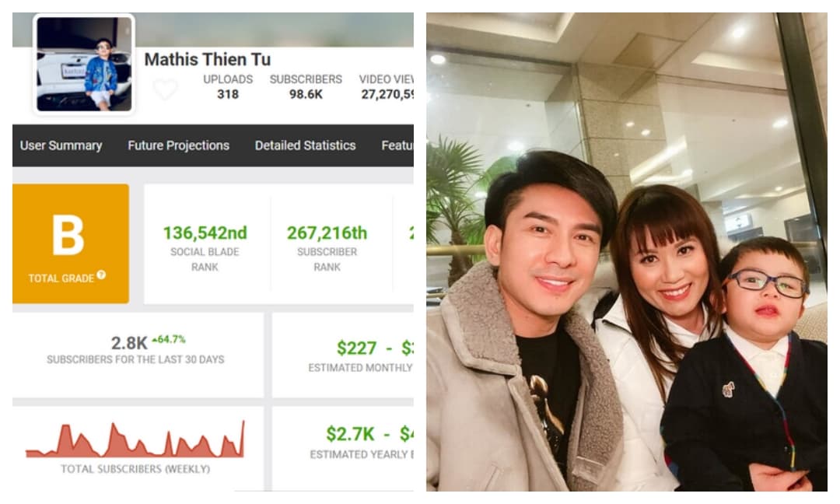Image resolution: width=840 pixels, height=504 pixels.
Task: Open Mathis Thien Tu channel avatar
Action: pos(84,64)
